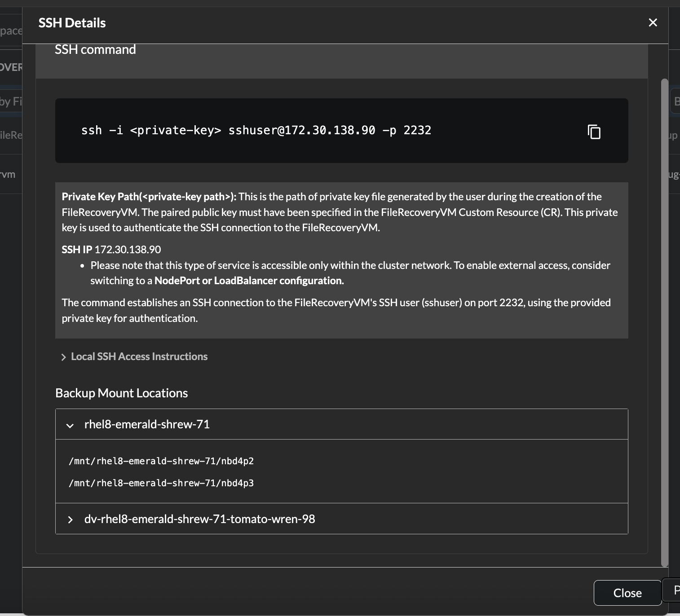Screen dimensions: 680x616
Task: Select the /mnt/rhel8-emerald-shrew-71/nbd4p2 mount path
Action: [x=161, y=461]
